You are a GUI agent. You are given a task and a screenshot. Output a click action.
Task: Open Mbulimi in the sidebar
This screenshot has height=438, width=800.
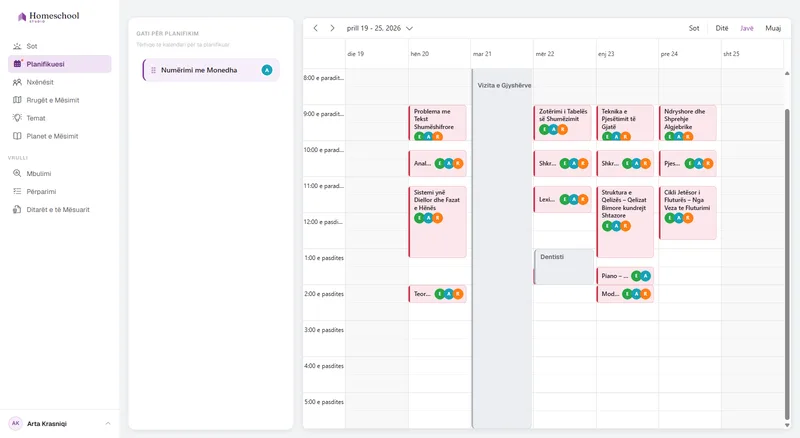tap(60, 174)
